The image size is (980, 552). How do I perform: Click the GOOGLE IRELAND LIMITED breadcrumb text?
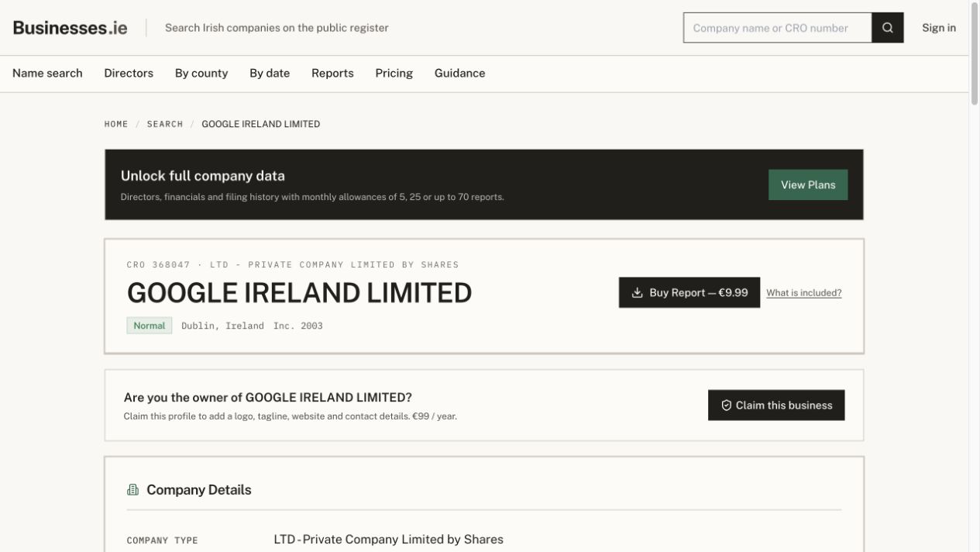[260, 124]
